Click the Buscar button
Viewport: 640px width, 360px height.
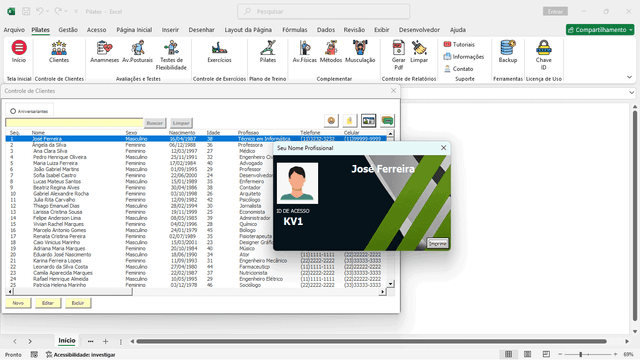(x=155, y=123)
